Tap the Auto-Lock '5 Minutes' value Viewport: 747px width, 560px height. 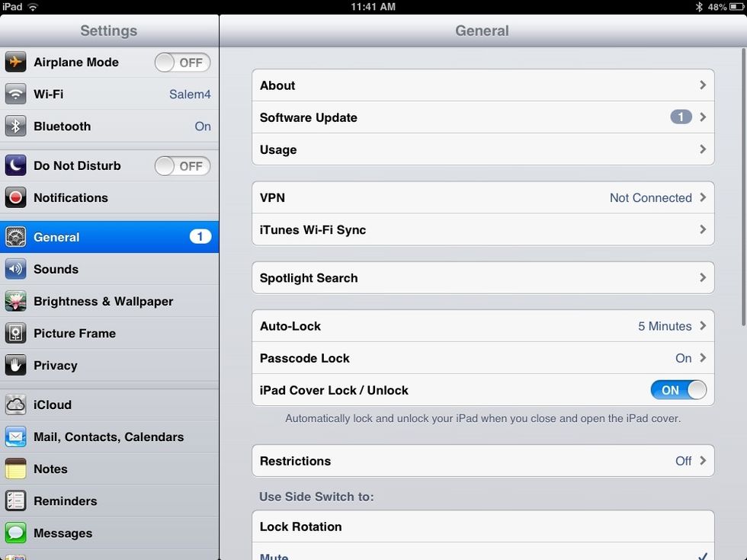pyautogui.click(x=665, y=326)
